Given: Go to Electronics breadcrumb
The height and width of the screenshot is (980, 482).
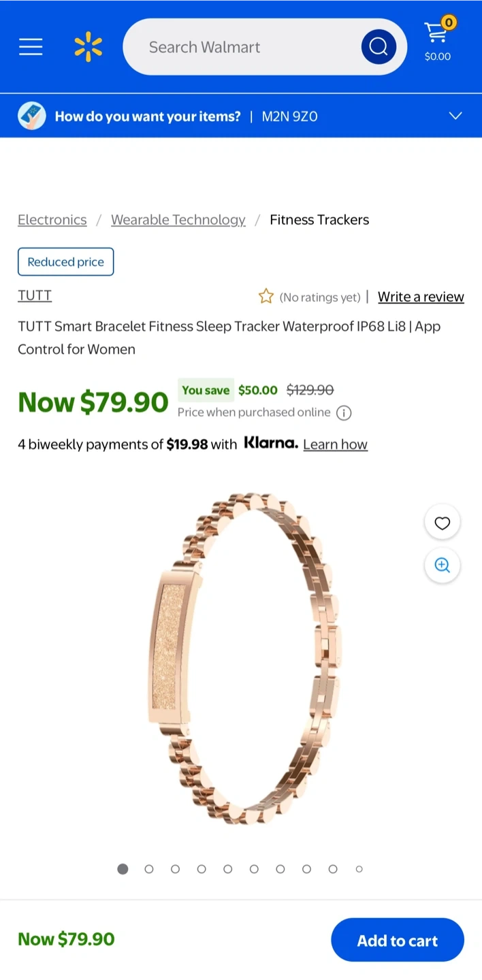Looking at the screenshot, I should [x=52, y=220].
